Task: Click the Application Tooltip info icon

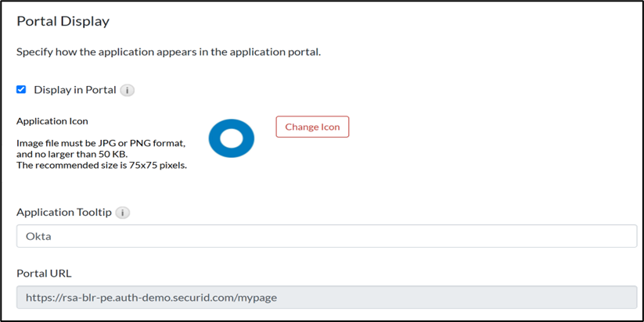Action: coord(124,213)
